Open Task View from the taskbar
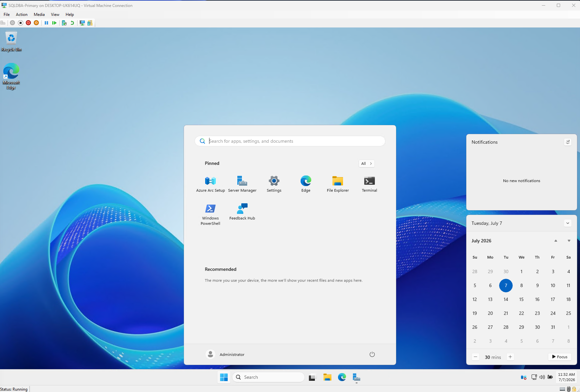Image resolution: width=580 pixels, height=392 pixels. coord(312,377)
